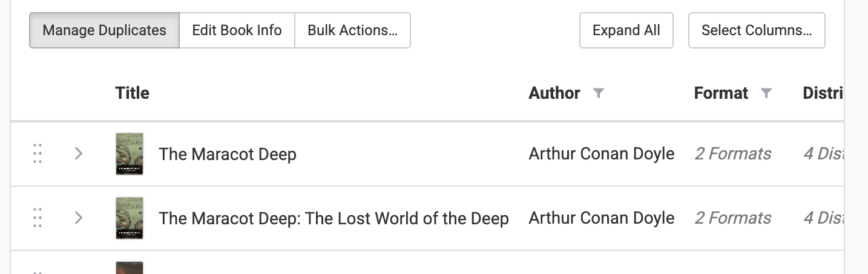The image size is (868, 274).
Task: Click the Author column filter icon
Action: (599, 93)
